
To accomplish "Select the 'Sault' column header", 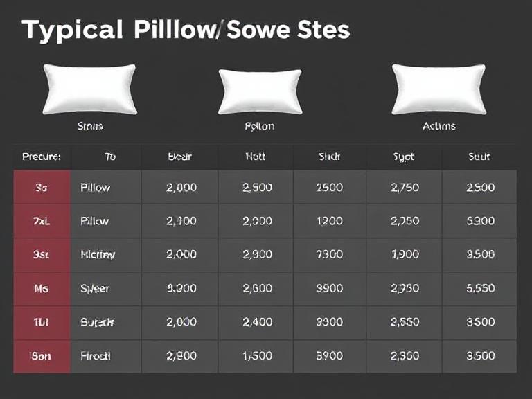I will point(479,157).
